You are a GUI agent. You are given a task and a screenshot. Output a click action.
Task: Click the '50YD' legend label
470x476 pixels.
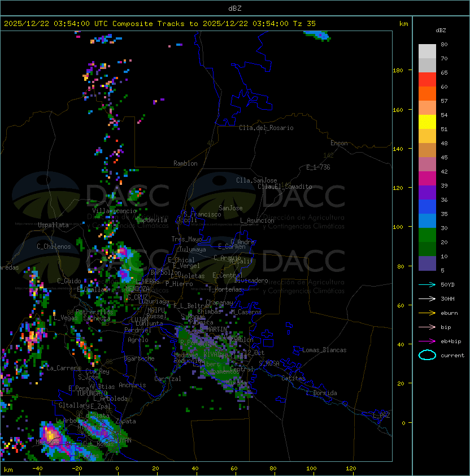pyautogui.click(x=447, y=285)
